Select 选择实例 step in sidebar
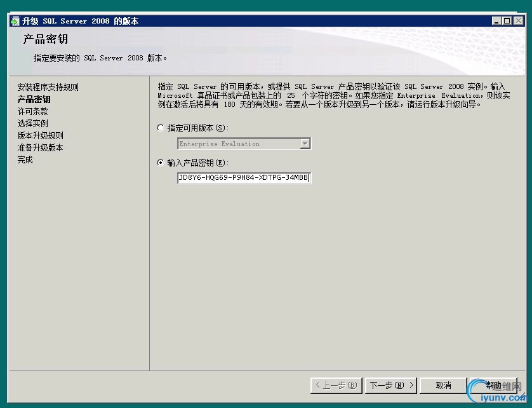Image resolution: width=532 pixels, height=408 pixels. (32, 123)
